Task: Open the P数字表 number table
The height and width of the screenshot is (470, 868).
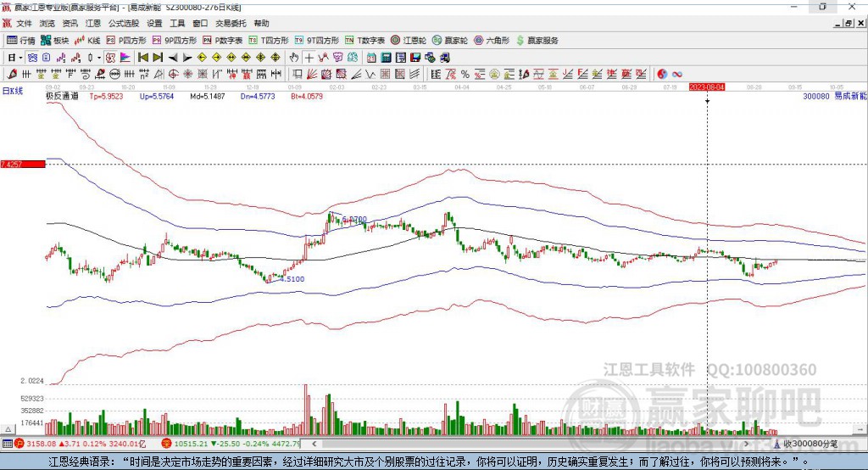Action: point(223,41)
